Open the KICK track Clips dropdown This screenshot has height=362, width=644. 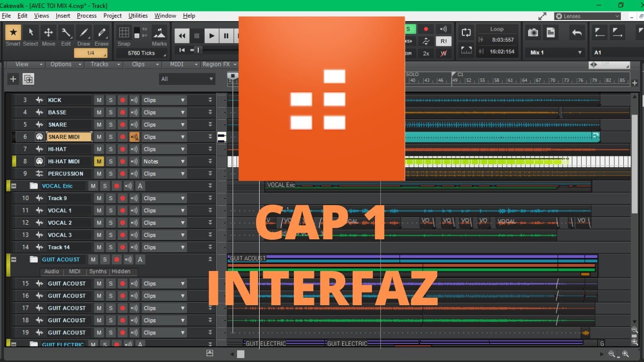[x=164, y=100]
